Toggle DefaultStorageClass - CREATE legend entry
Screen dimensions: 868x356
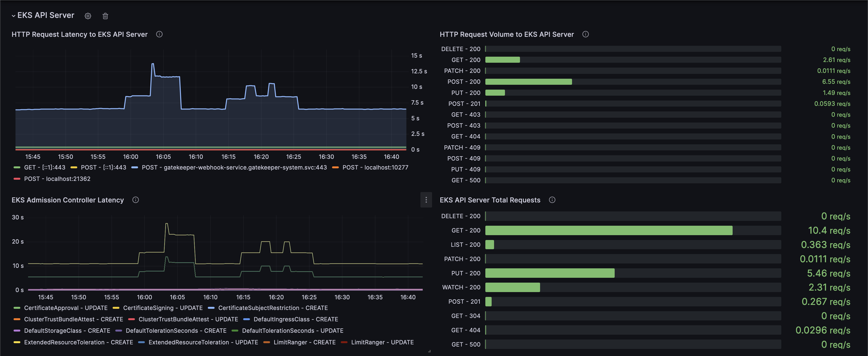tap(67, 331)
